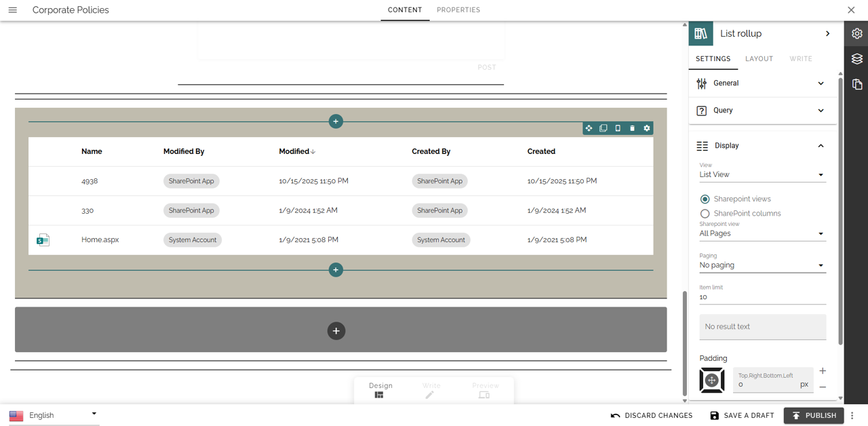Close the Corporate Policies editor
Viewport: 868px width, 426px height.
coord(851,10)
